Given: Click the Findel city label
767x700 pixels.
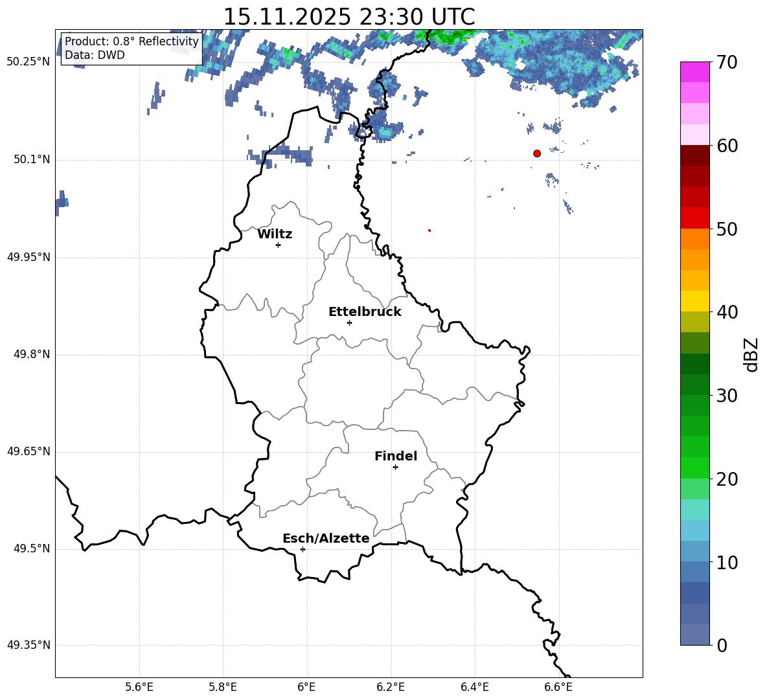Looking at the screenshot, I should (x=396, y=456).
